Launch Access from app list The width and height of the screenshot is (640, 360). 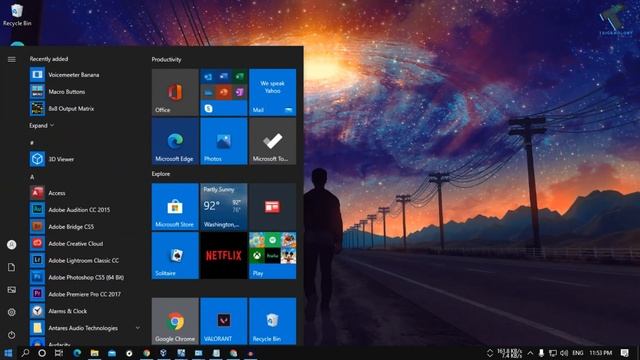(84, 193)
